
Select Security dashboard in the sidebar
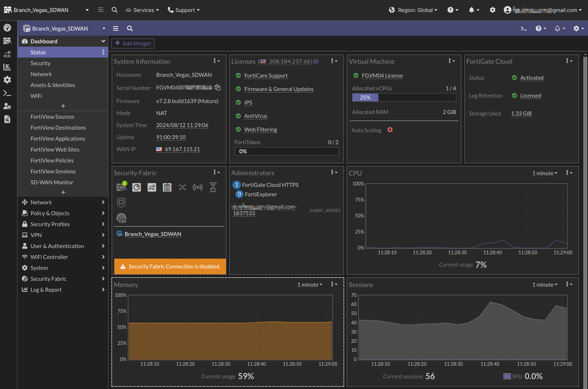point(40,63)
